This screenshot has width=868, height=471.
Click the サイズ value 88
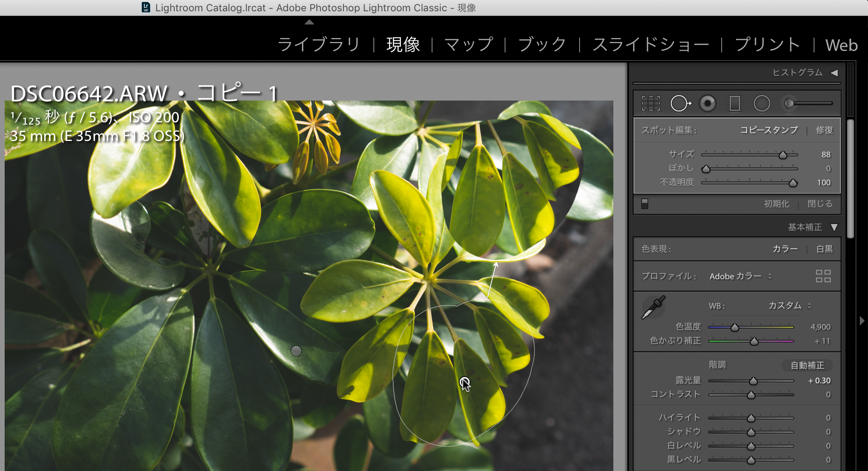pyautogui.click(x=826, y=155)
